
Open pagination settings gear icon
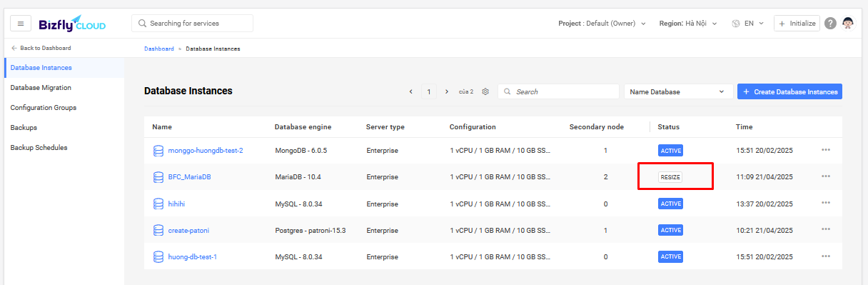coord(485,91)
